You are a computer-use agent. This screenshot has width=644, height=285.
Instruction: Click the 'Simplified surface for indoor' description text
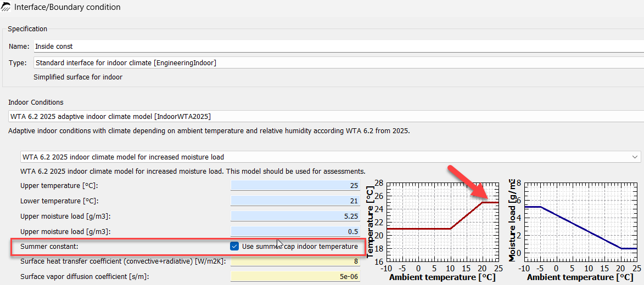(78, 77)
